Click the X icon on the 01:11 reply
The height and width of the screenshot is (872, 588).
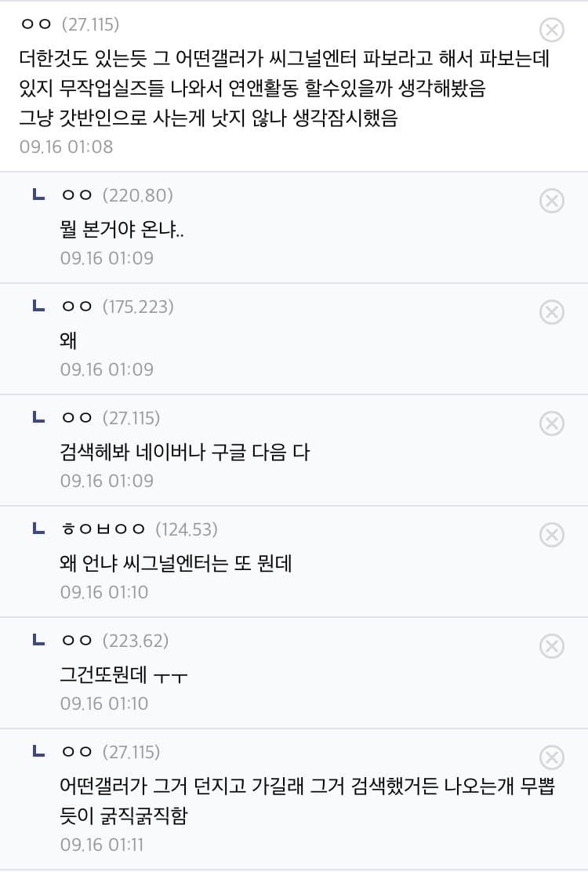552,758
